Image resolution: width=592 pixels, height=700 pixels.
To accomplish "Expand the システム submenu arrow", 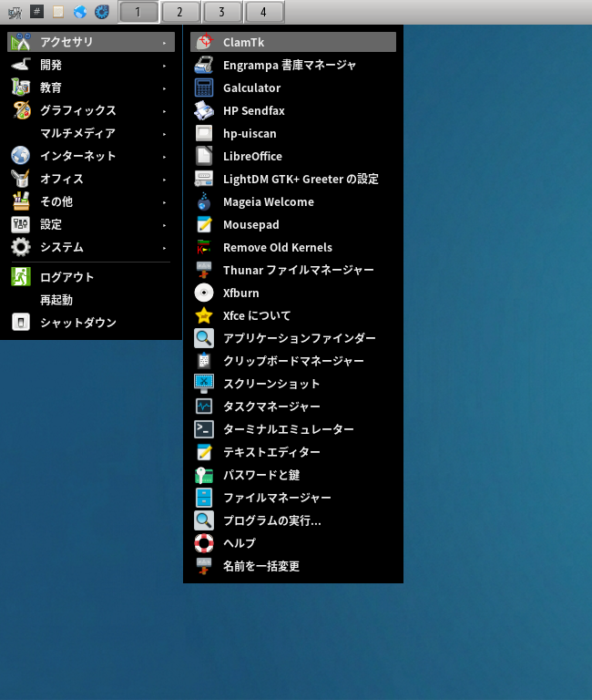I will pyautogui.click(x=164, y=248).
